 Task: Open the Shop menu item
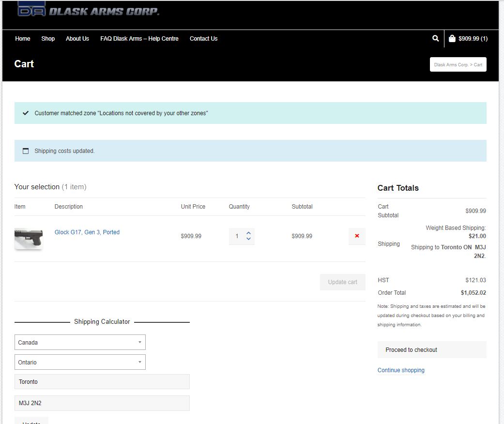pos(48,39)
